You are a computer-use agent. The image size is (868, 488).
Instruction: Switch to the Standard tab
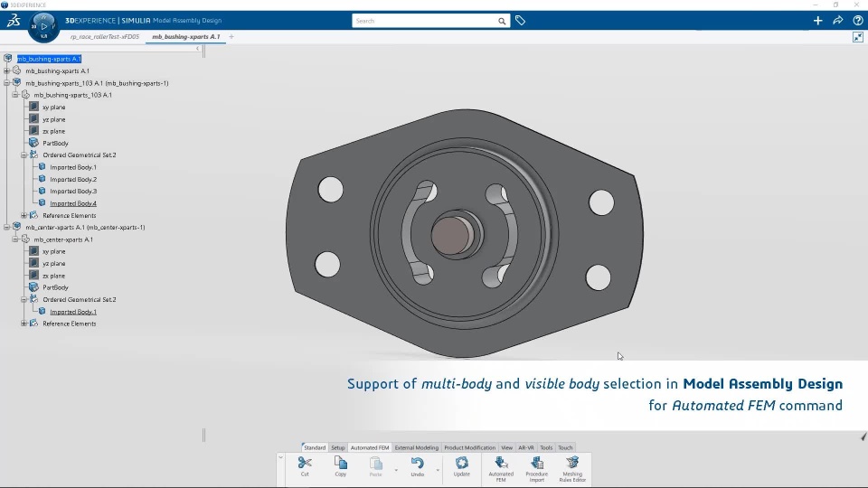pyautogui.click(x=315, y=447)
